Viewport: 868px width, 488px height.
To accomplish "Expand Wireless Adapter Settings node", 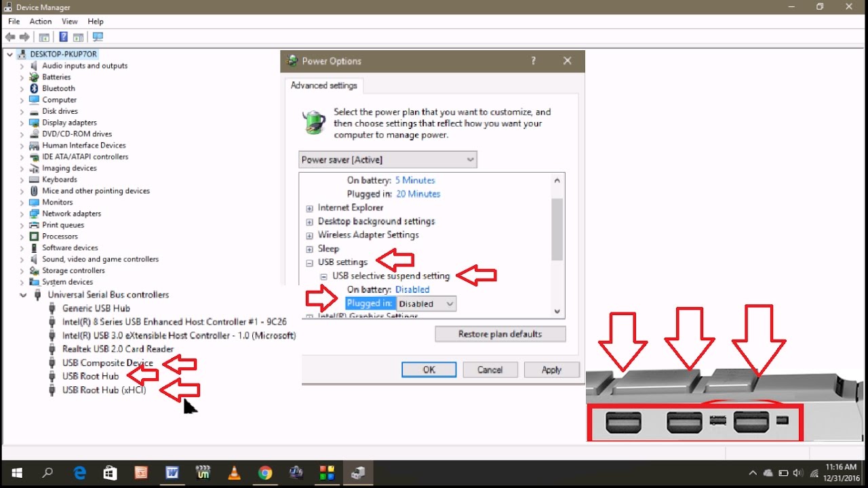I will click(x=309, y=235).
